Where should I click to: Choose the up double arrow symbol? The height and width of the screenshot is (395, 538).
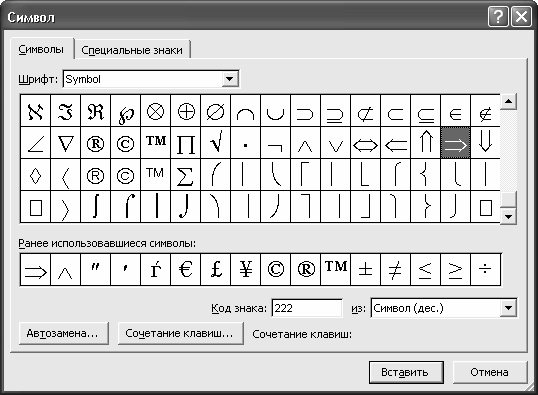click(425, 142)
